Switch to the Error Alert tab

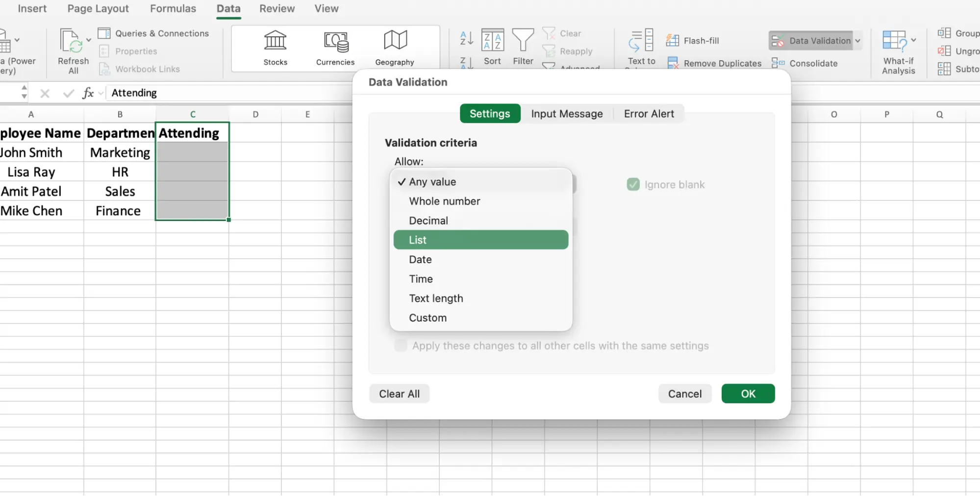(x=649, y=113)
